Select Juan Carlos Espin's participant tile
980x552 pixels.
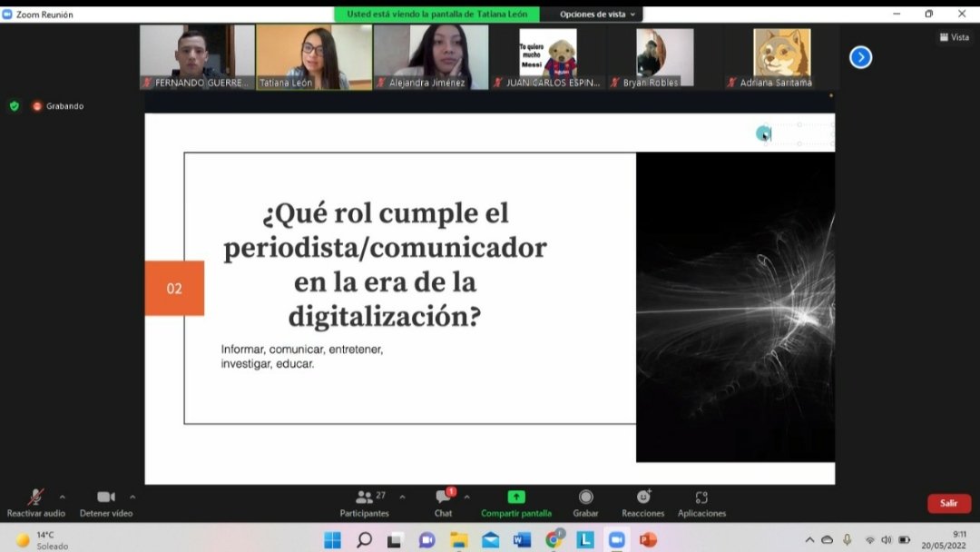pos(547,57)
